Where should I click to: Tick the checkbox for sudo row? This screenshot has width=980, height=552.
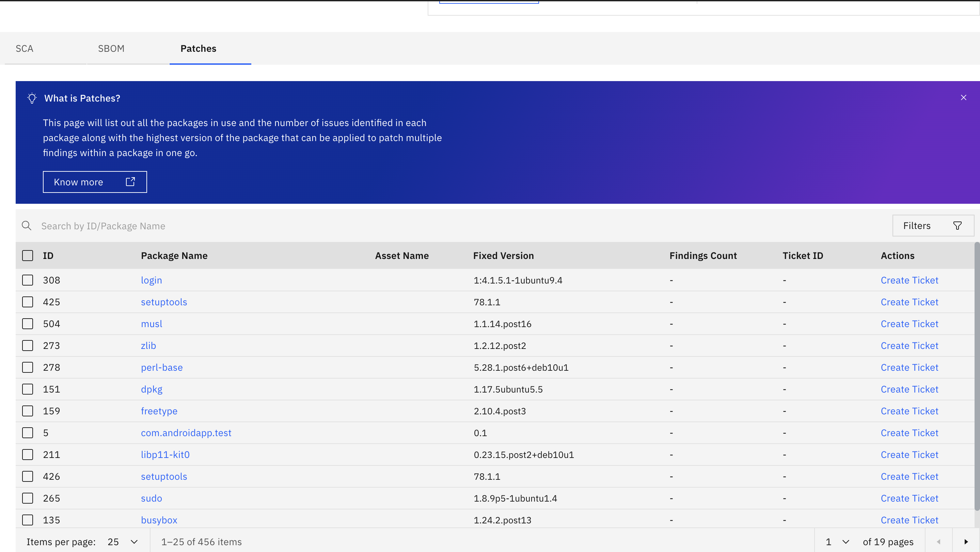27,498
